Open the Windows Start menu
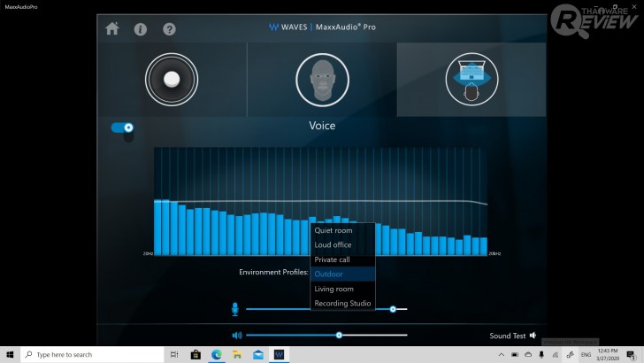The image size is (644, 363). [10, 354]
